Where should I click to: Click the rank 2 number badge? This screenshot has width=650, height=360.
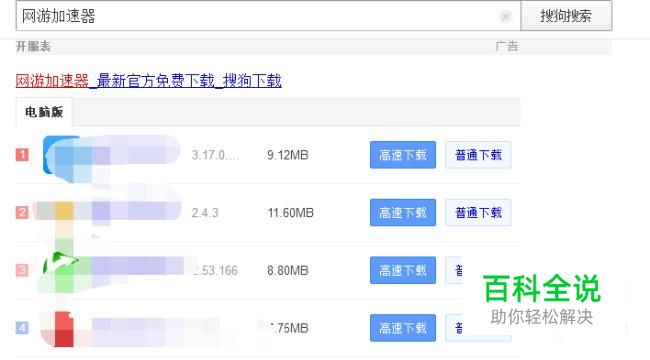click(x=22, y=212)
